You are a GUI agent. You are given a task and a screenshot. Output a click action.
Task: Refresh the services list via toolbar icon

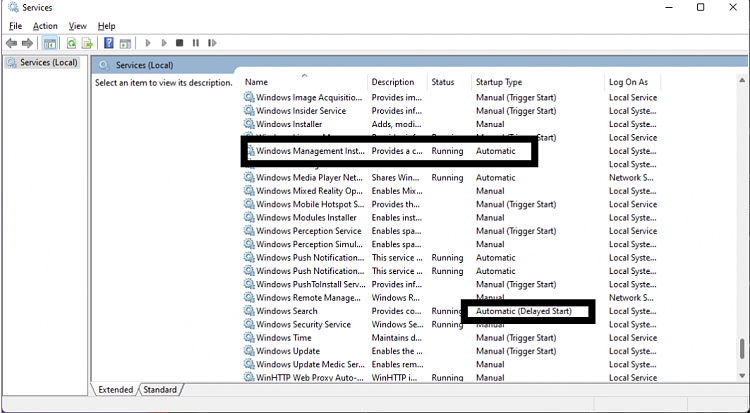[x=71, y=43]
